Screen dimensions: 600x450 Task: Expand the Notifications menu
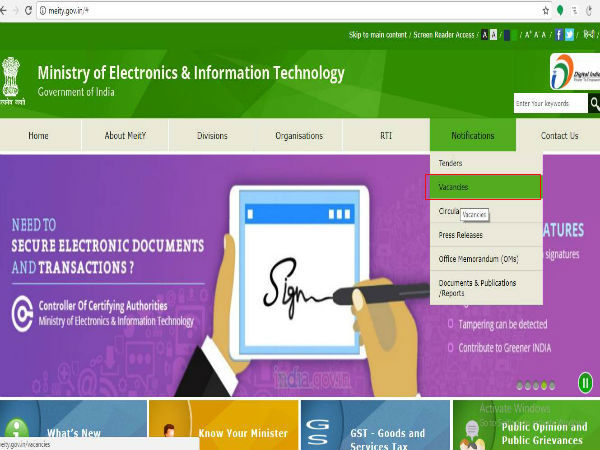point(473,135)
